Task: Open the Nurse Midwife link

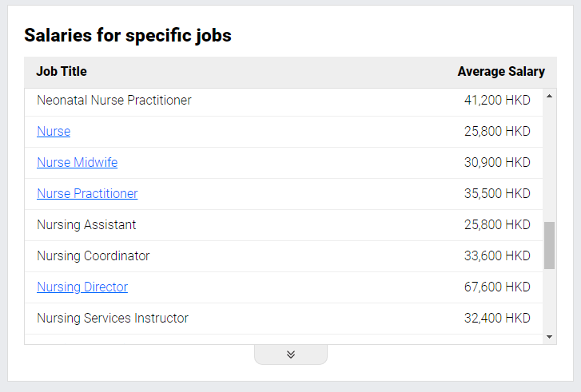Action: click(x=77, y=163)
